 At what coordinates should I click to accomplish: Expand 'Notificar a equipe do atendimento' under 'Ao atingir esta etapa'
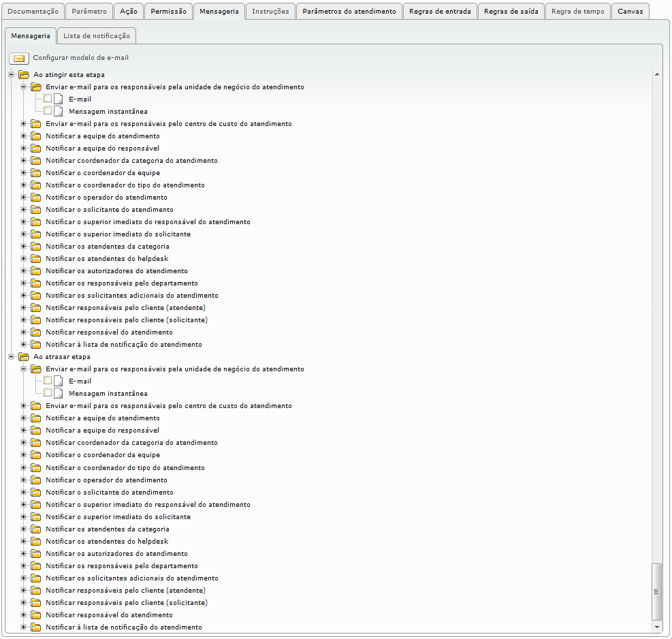[24, 136]
